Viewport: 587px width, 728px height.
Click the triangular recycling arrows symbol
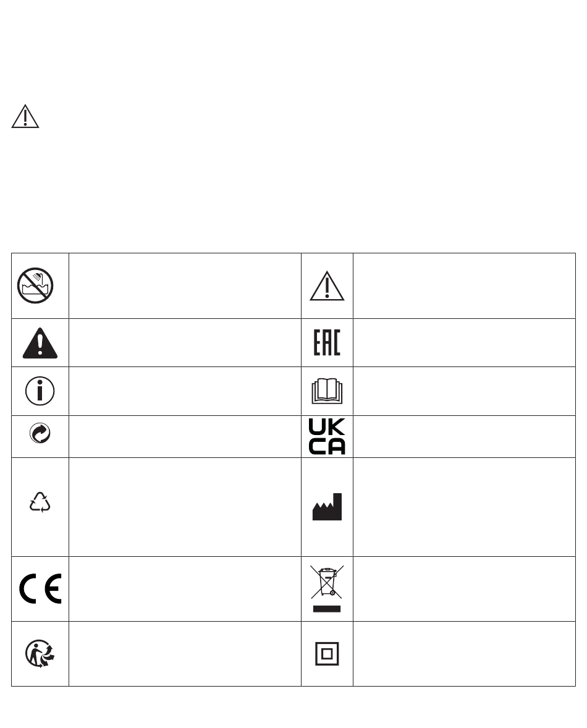tap(40, 502)
